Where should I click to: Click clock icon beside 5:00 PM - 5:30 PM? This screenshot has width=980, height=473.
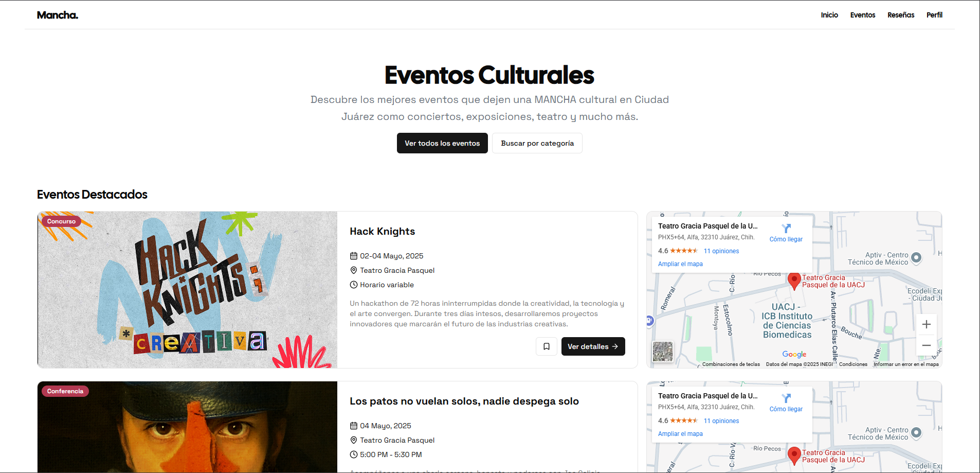point(354,454)
